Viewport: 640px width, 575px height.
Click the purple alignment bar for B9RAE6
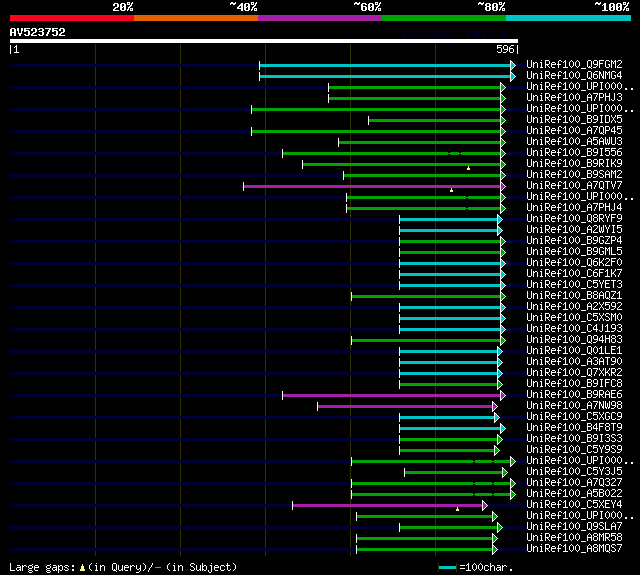394,396
